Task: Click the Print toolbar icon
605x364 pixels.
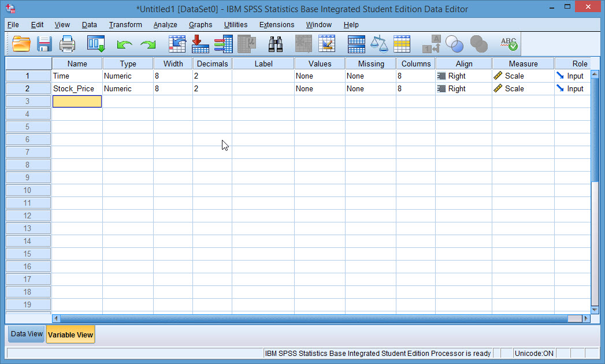Action: click(x=67, y=43)
